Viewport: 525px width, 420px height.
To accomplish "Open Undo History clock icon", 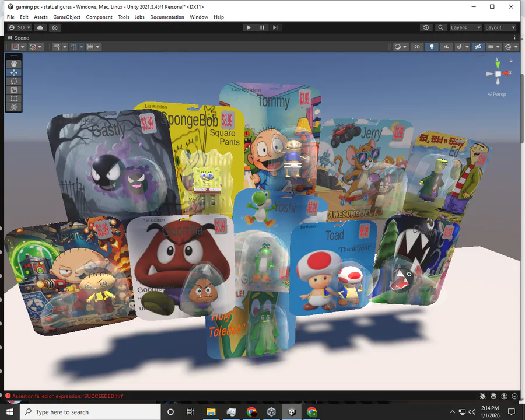I will click(426, 27).
